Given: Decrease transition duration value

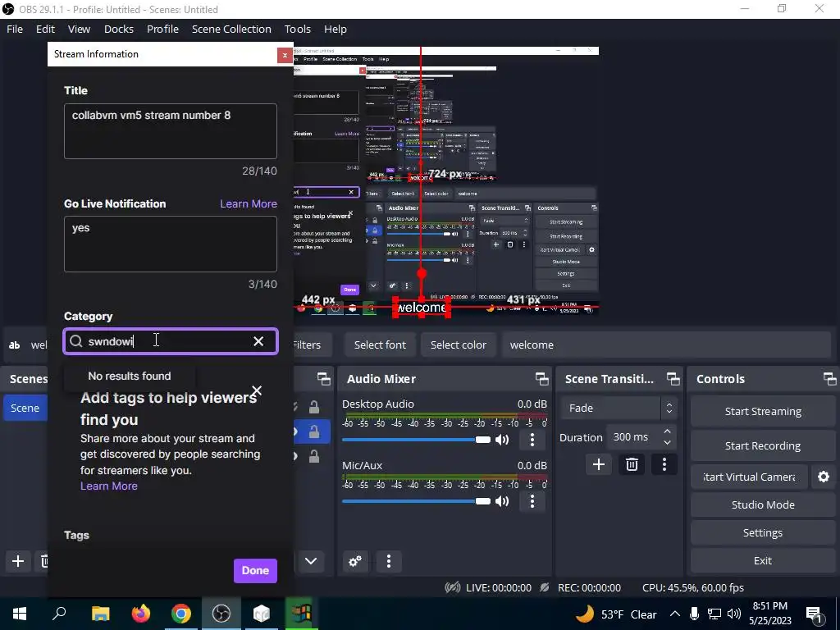Looking at the screenshot, I should click(667, 442).
